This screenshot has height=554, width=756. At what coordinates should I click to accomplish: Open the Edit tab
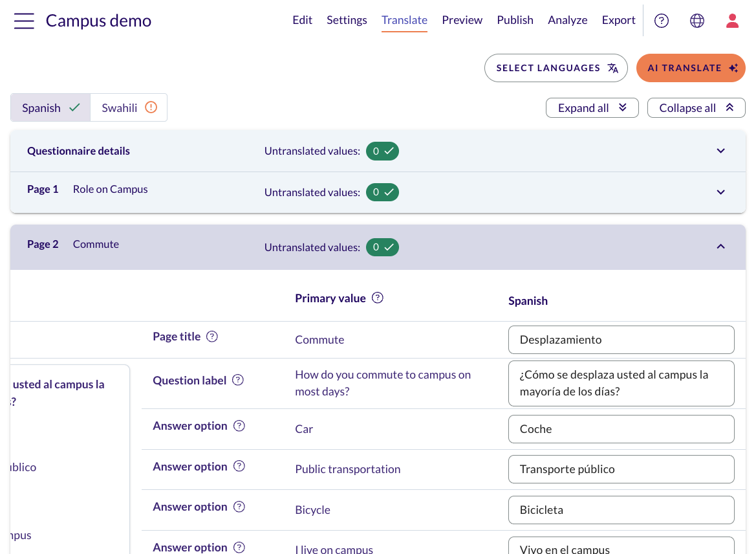[302, 20]
